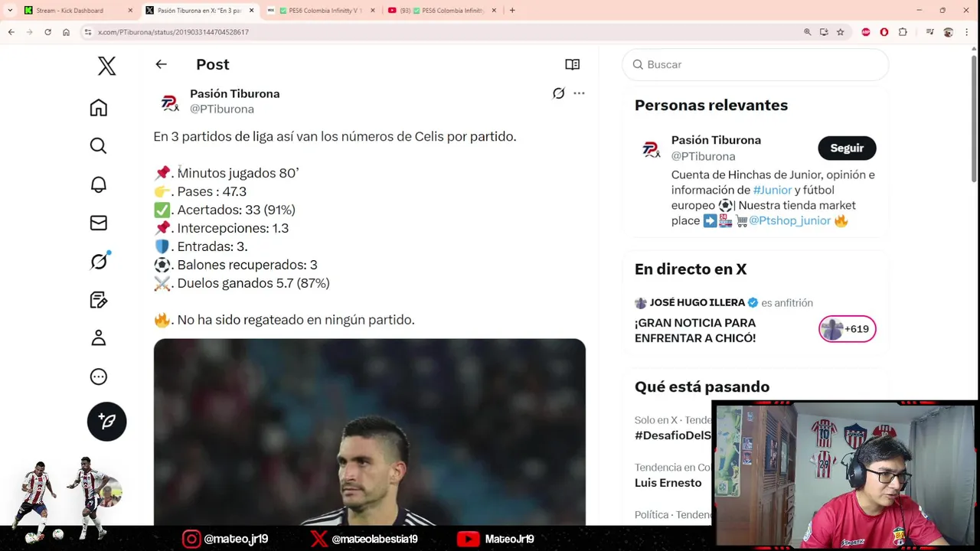Open the post's three-dot menu
This screenshot has height=551, width=980.
(x=579, y=93)
